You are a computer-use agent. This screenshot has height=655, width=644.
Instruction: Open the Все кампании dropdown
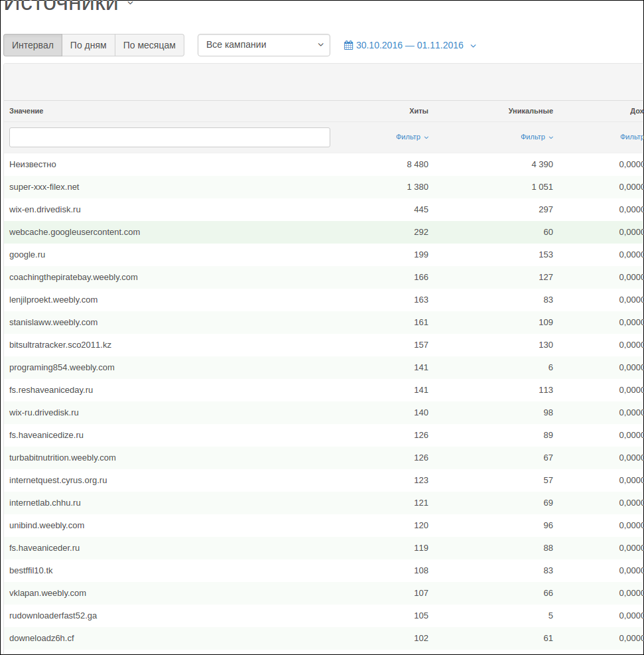pos(264,45)
